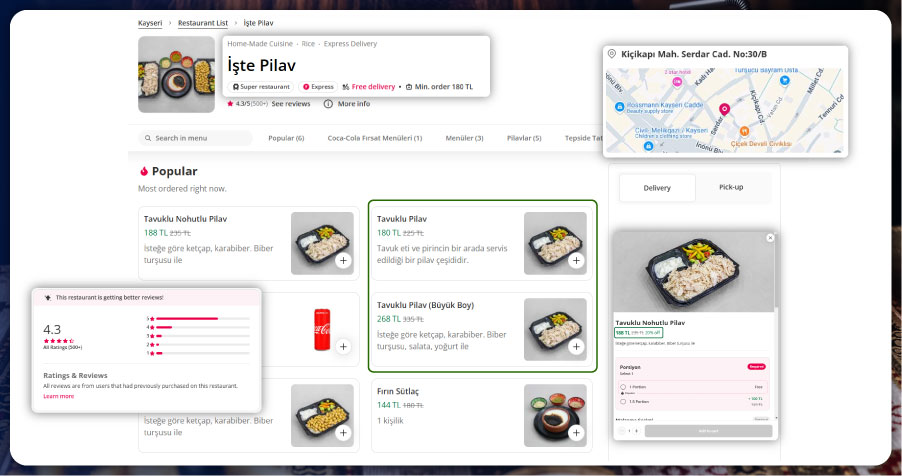The height and width of the screenshot is (476, 902).
Task: Add Tavuklu Pilav using plus icon
Action: coord(576,260)
